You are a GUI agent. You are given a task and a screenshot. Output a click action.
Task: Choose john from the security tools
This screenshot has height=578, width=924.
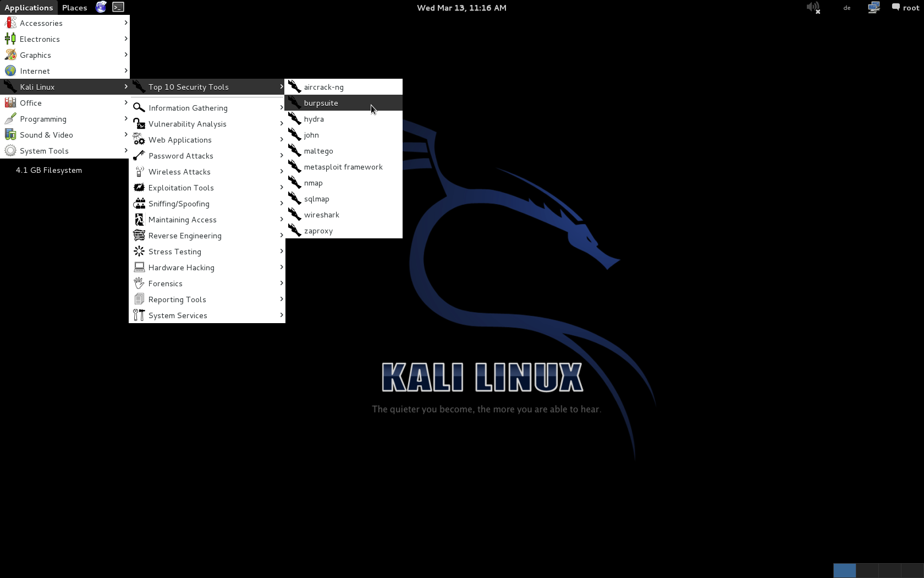point(344,135)
